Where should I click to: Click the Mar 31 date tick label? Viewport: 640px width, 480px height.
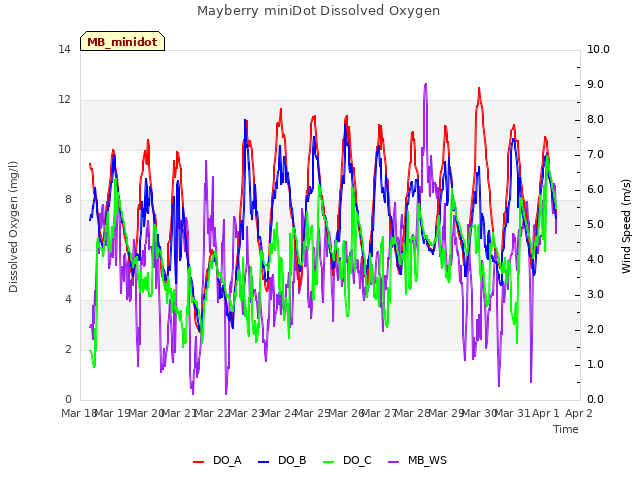513,413
